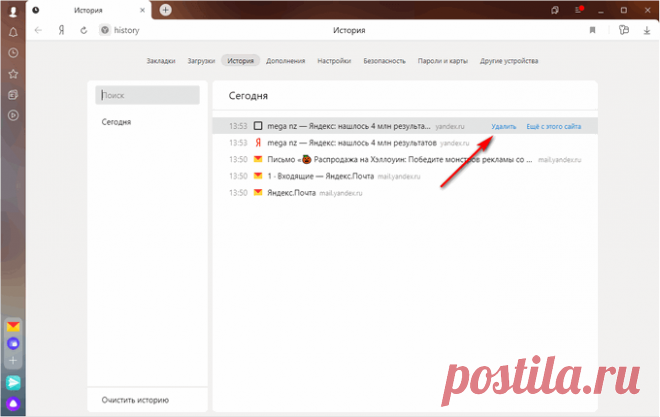The width and height of the screenshot is (660, 417).
Task: Open the messenger paper-plane icon in sidebar
Action: (13, 382)
